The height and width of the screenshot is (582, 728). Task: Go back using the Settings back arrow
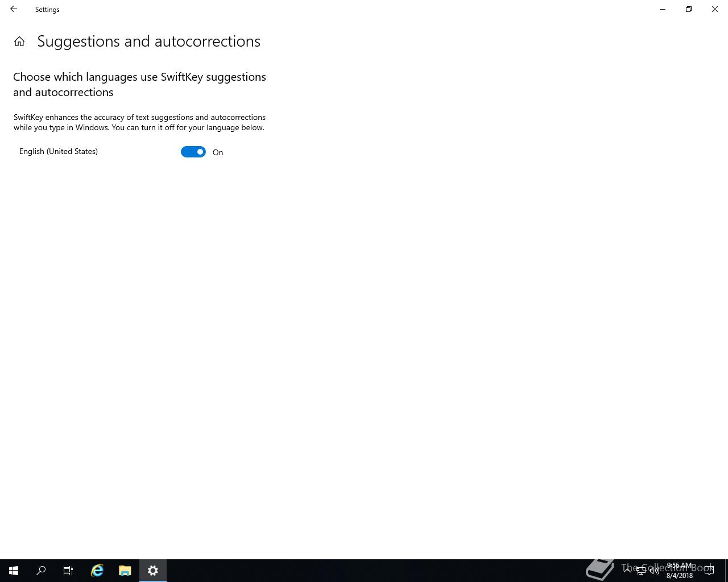14,9
